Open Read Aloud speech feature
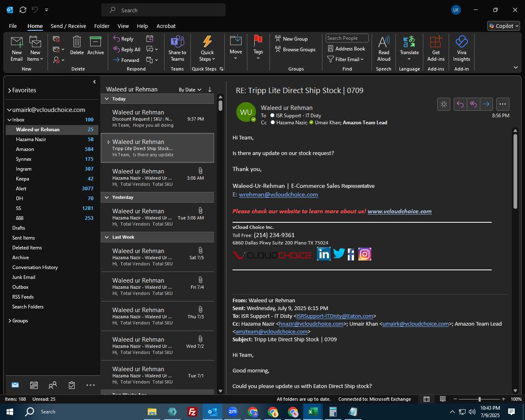Image resolution: width=525 pixels, height=420 pixels. click(x=384, y=48)
